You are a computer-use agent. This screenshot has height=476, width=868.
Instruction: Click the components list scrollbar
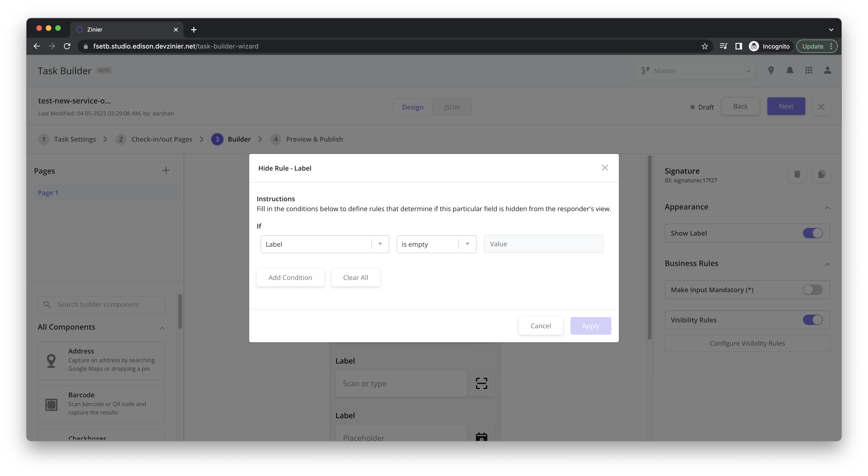(180, 311)
